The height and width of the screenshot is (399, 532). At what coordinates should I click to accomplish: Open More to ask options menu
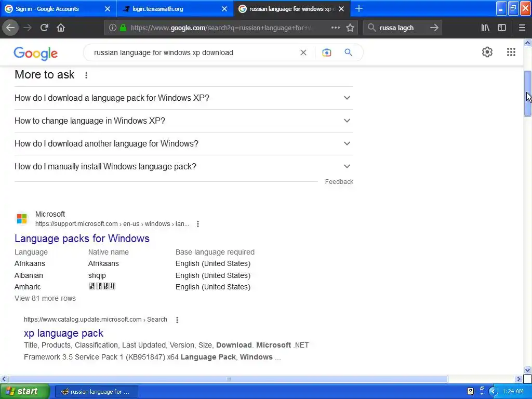pyautogui.click(x=86, y=75)
